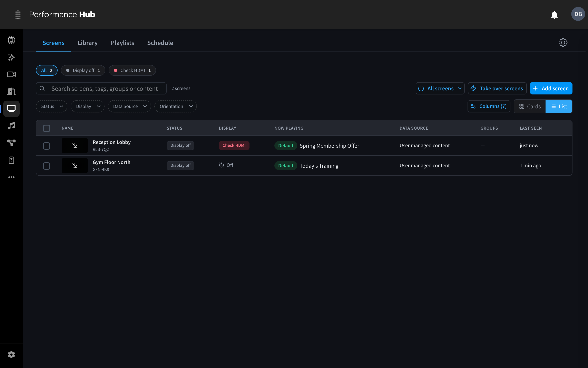588x368 pixels.
Task: Click the Add screen button
Action: [551, 88]
